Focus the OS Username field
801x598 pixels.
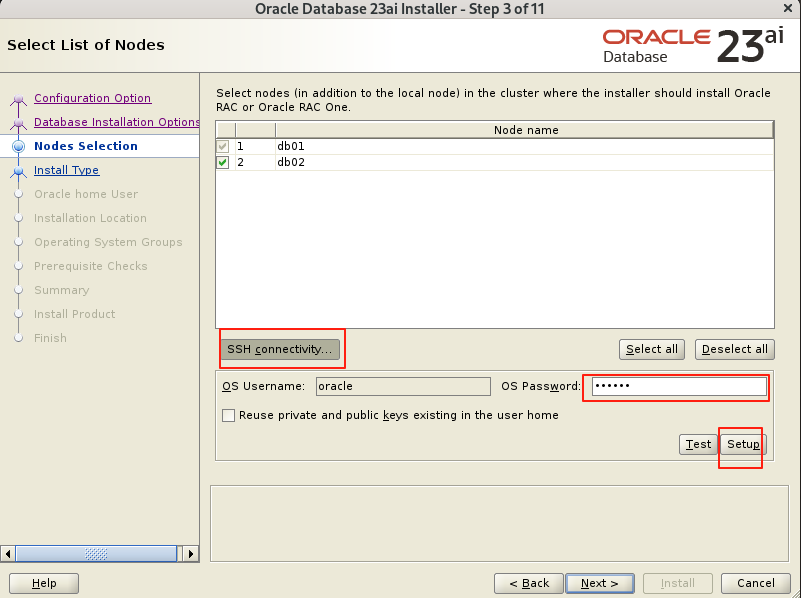[403, 386]
